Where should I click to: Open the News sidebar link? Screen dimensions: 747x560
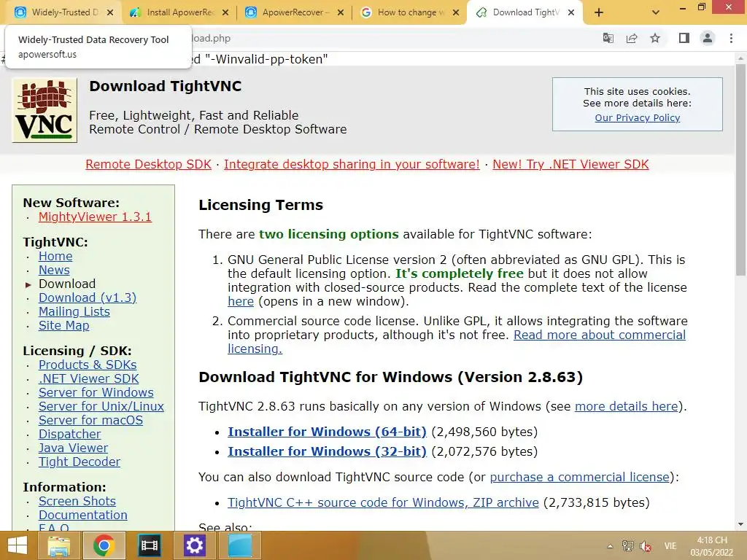[54, 270]
